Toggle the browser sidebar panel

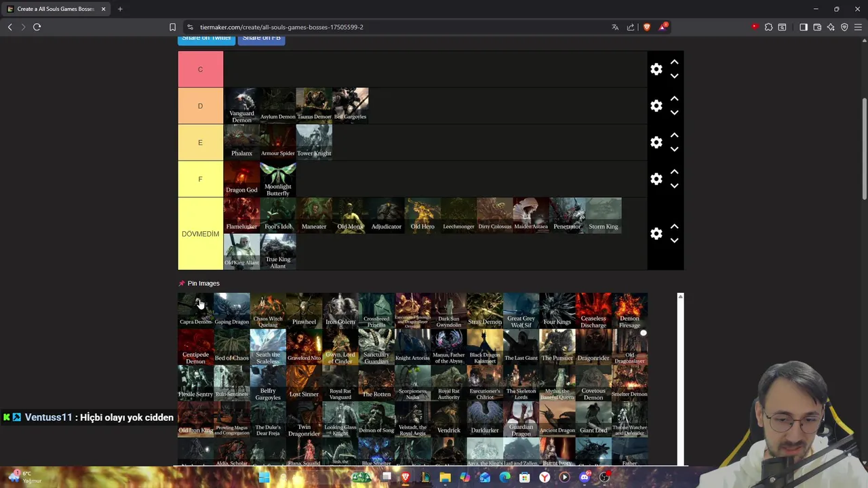click(x=804, y=27)
